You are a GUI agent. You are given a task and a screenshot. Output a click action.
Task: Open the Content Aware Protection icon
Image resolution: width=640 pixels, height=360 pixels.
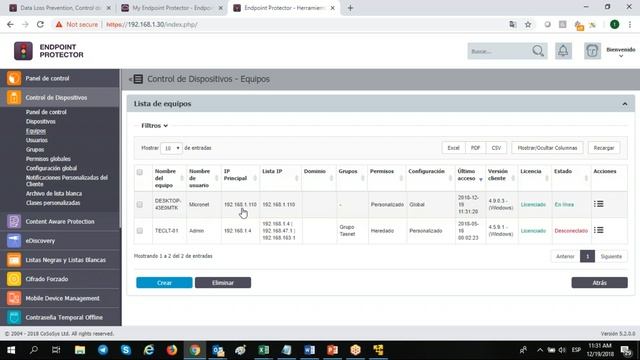coord(13,221)
